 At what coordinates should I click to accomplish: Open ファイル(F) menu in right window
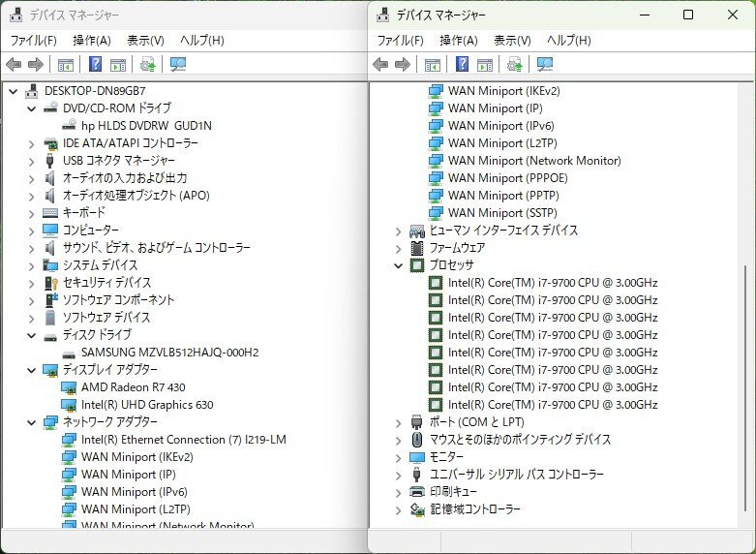point(400,41)
